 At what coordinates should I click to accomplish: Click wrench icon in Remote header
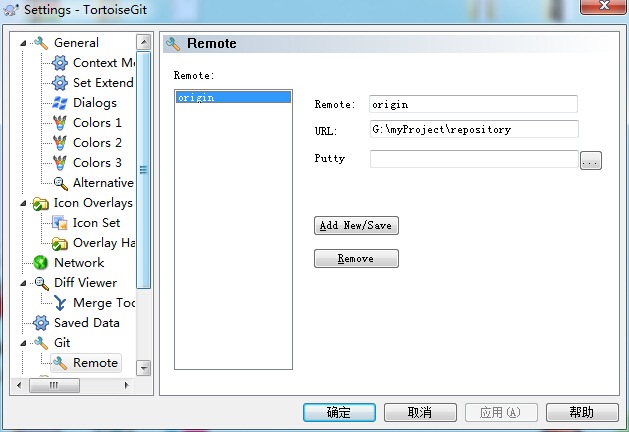173,43
